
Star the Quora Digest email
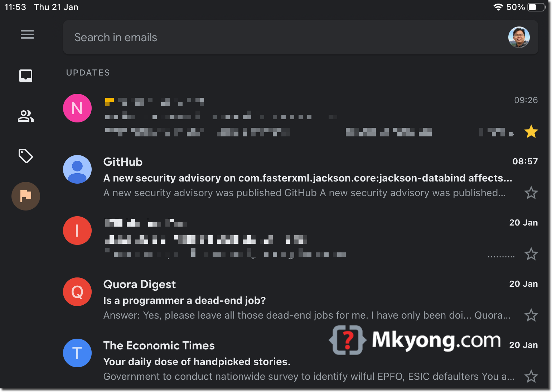click(x=531, y=315)
